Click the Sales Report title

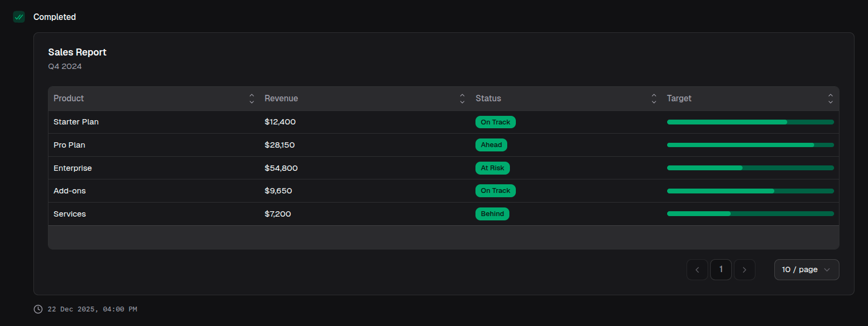point(77,52)
